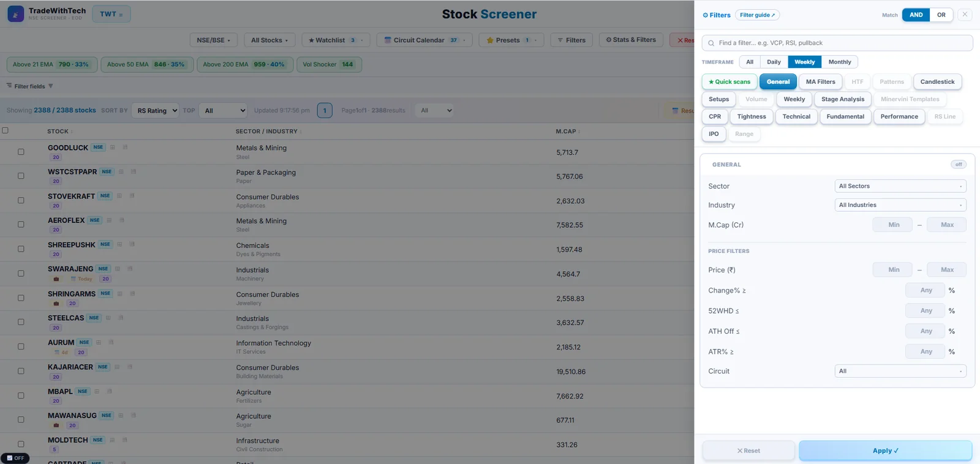
Task: Click the TradeWithTech logo icon
Action: (x=15, y=14)
